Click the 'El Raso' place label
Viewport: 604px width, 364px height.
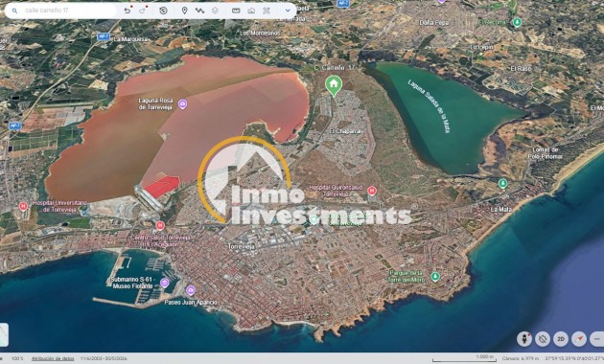521,68
